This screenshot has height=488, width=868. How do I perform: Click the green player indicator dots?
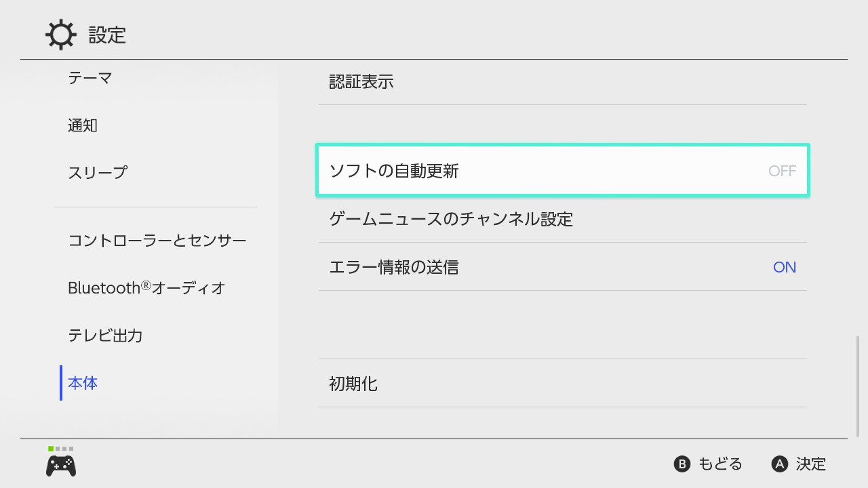tap(59, 447)
